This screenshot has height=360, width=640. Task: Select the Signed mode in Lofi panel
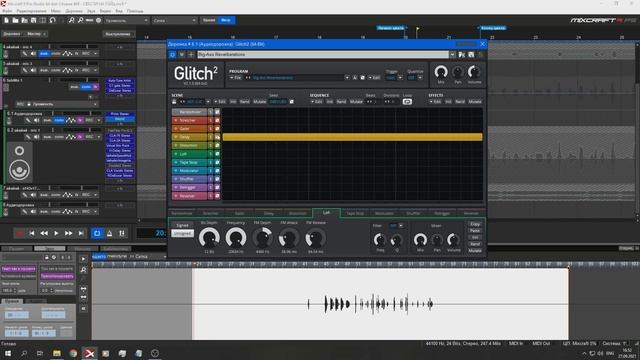[x=182, y=225]
